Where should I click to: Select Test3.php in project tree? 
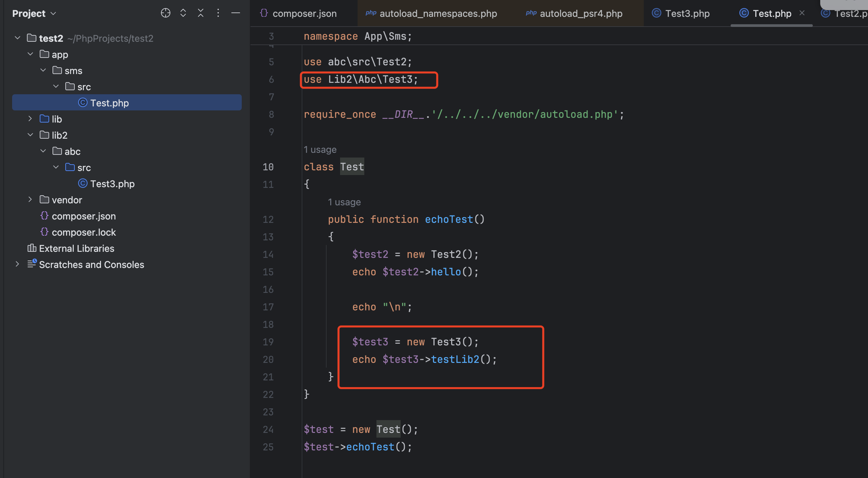click(x=112, y=183)
